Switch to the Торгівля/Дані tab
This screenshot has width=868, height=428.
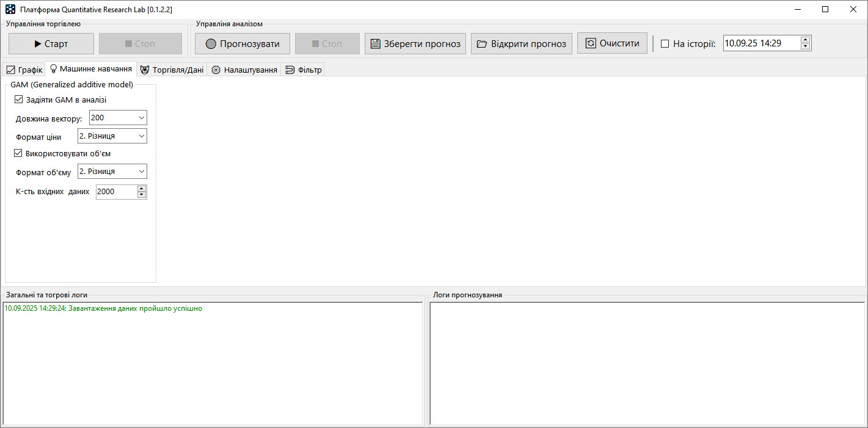point(172,70)
